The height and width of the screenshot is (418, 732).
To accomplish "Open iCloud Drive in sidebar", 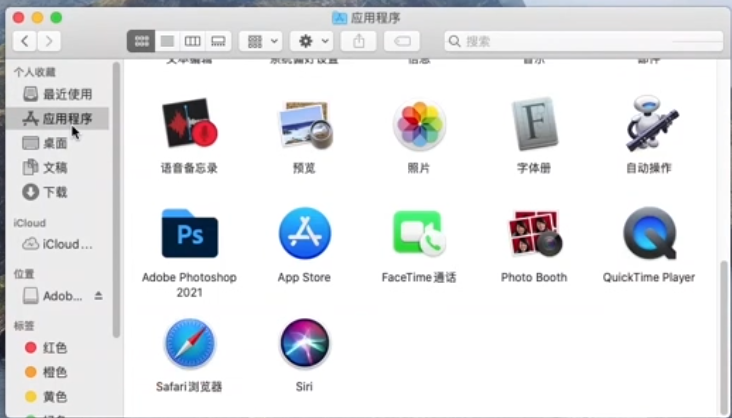I will (x=58, y=244).
